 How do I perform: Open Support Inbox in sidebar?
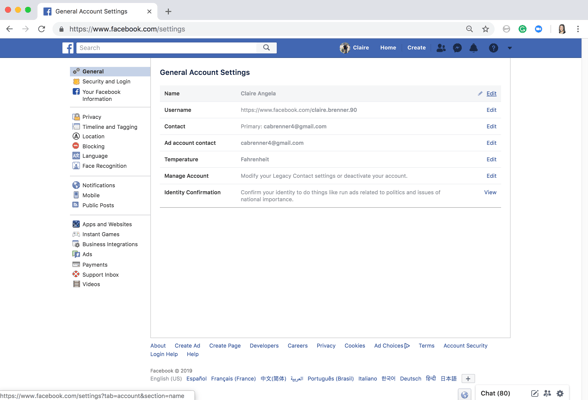[100, 274]
